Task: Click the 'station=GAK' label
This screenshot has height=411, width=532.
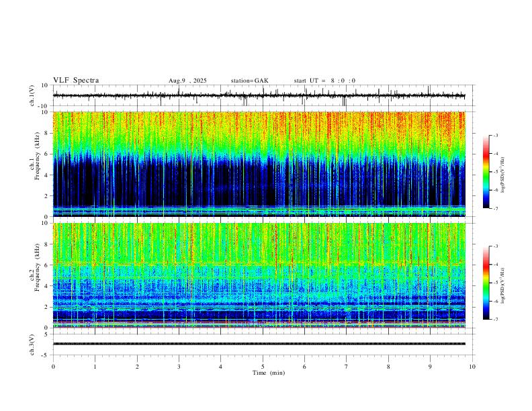Action: point(249,81)
